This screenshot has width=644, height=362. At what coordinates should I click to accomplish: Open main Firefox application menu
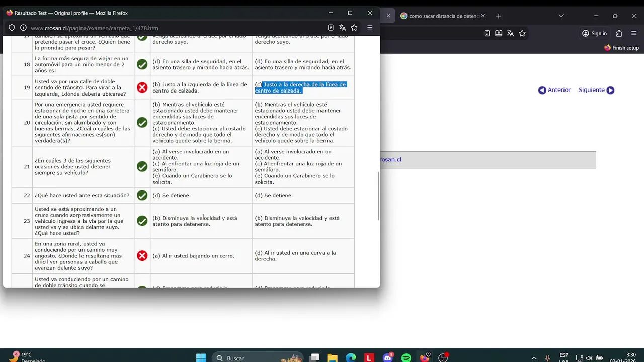click(x=633, y=33)
